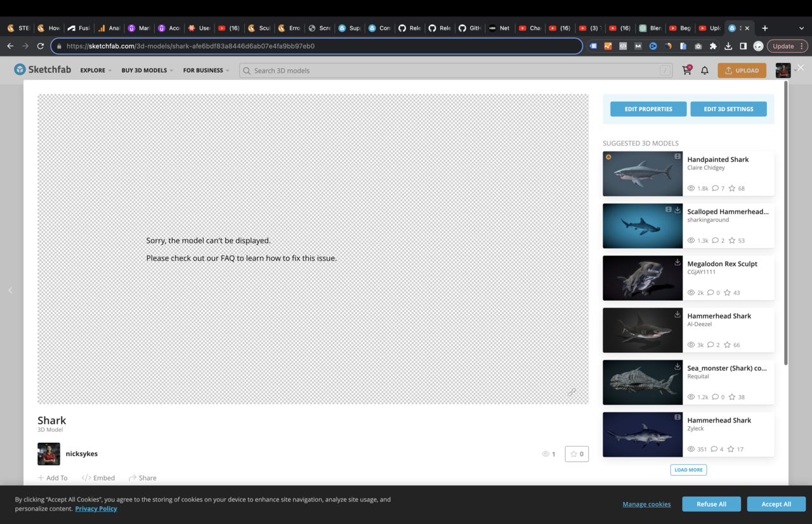Click the EDIT 3D SETTINGS button
This screenshot has width=812, height=524.
coord(728,108)
